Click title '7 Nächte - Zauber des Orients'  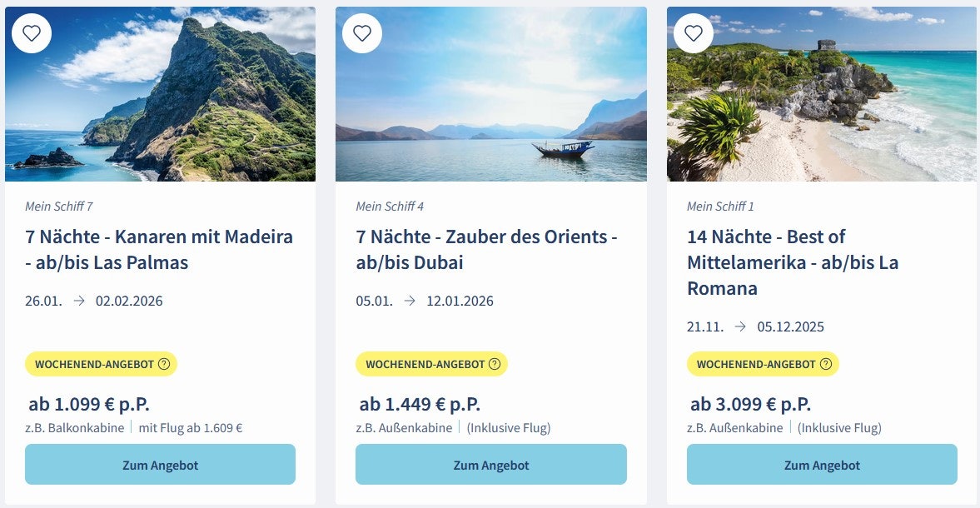tap(486, 249)
